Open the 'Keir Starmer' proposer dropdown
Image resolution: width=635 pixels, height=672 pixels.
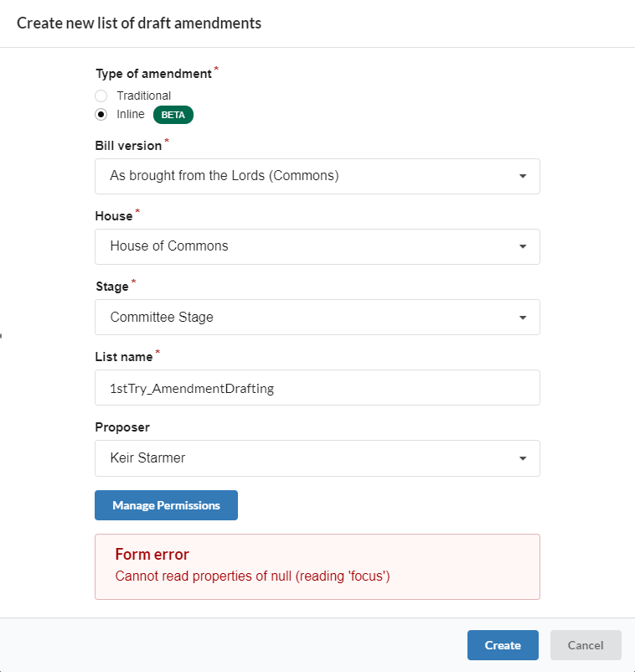(x=317, y=458)
